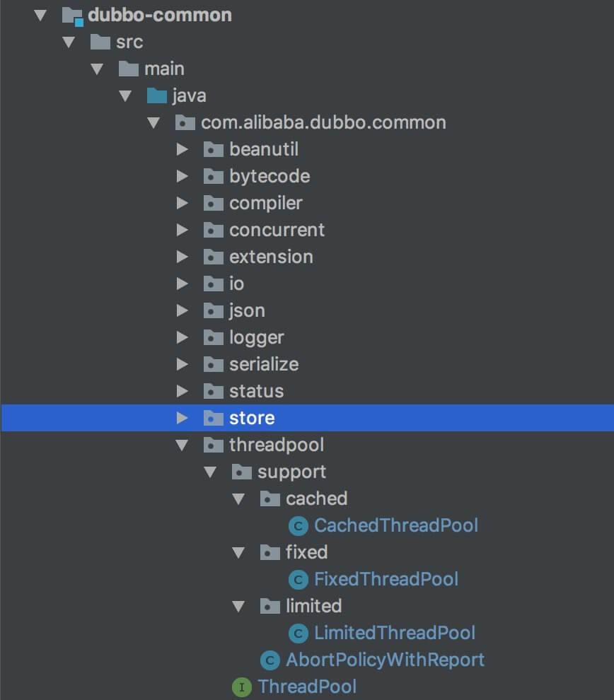Collapse the support package arrow

pos(211,472)
